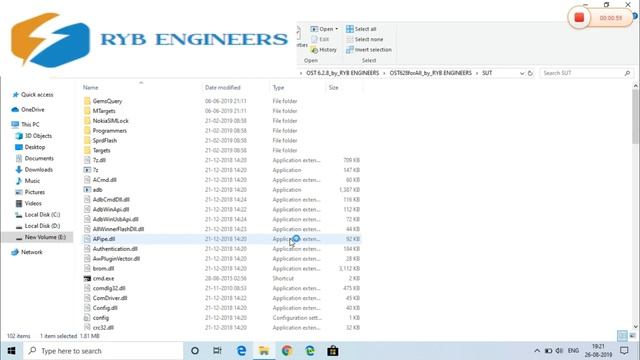Click Invert selection in the ribbon
This screenshot has width=640, height=360.
click(x=369, y=50)
